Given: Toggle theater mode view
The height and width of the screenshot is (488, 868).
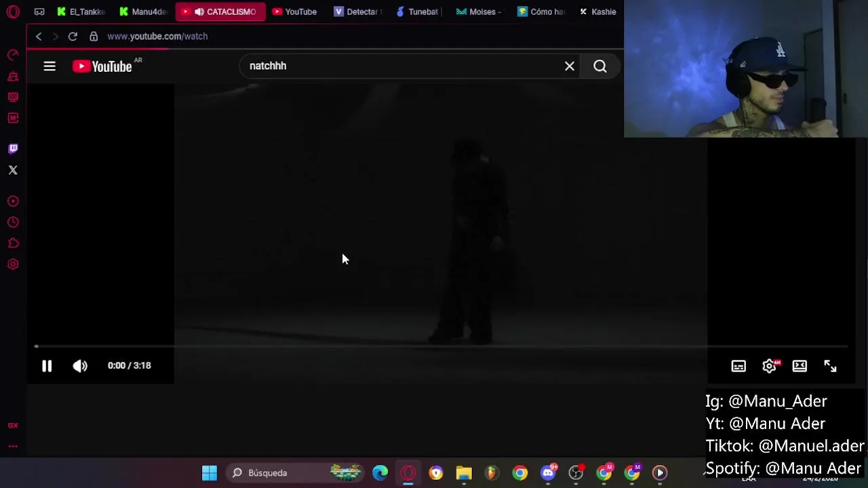Looking at the screenshot, I should pyautogui.click(x=800, y=366).
